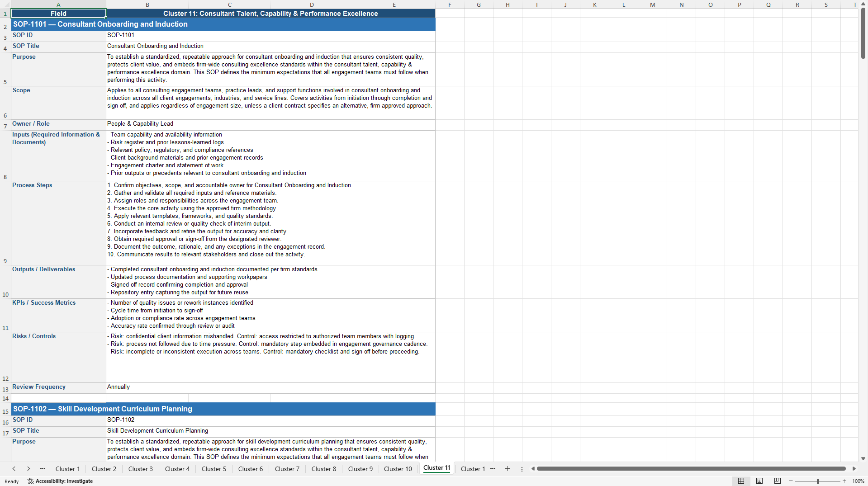Select row 14 header
This screenshot has width=868, height=486.
click(5, 398)
